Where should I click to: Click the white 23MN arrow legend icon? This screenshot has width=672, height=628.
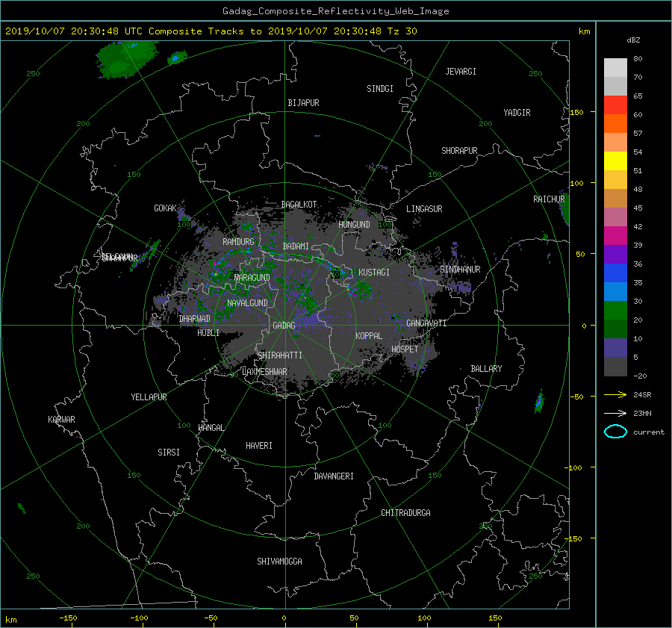(615, 413)
